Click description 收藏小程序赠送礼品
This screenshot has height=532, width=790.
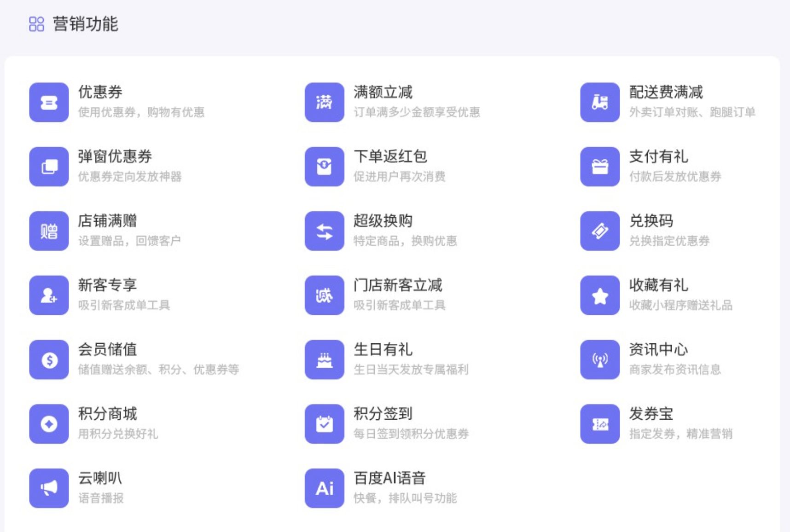tap(681, 305)
